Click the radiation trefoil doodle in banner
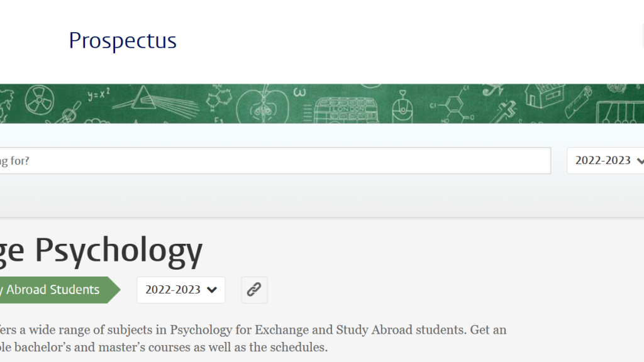Image resolution: width=644 pixels, height=362 pixels. (x=39, y=99)
